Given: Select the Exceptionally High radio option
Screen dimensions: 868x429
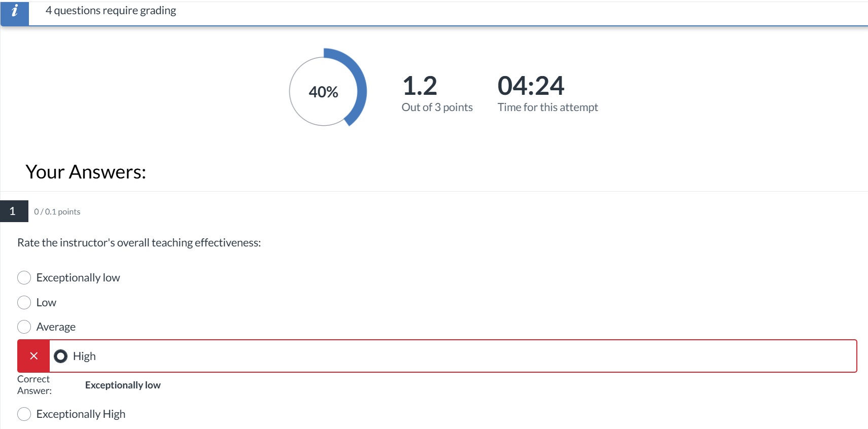Looking at the screenshot, I should coord(24,414).
